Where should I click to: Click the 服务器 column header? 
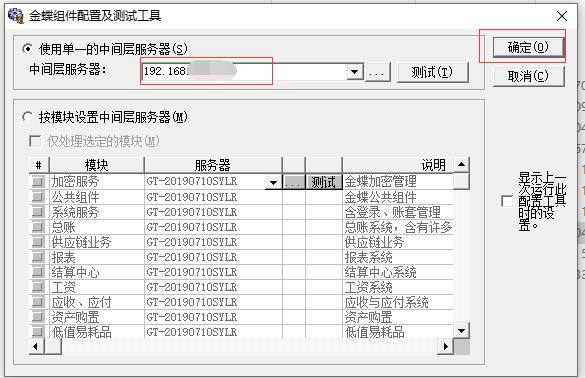(x=213, y=165)
